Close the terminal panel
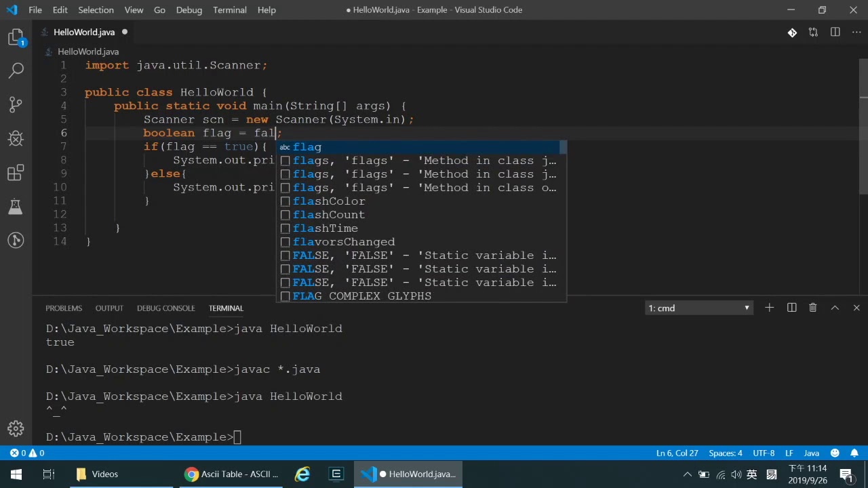Screen dimensions: 868x488 (x=856, y=308)
